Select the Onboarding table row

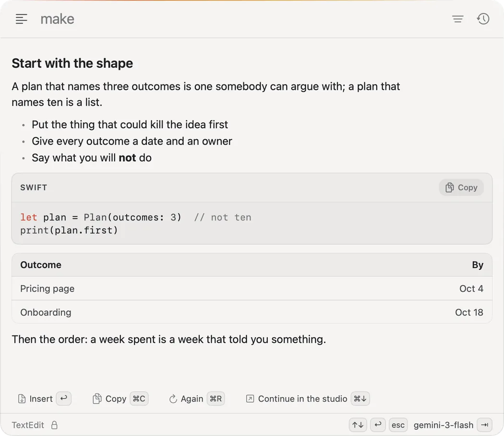pos(252,312)
